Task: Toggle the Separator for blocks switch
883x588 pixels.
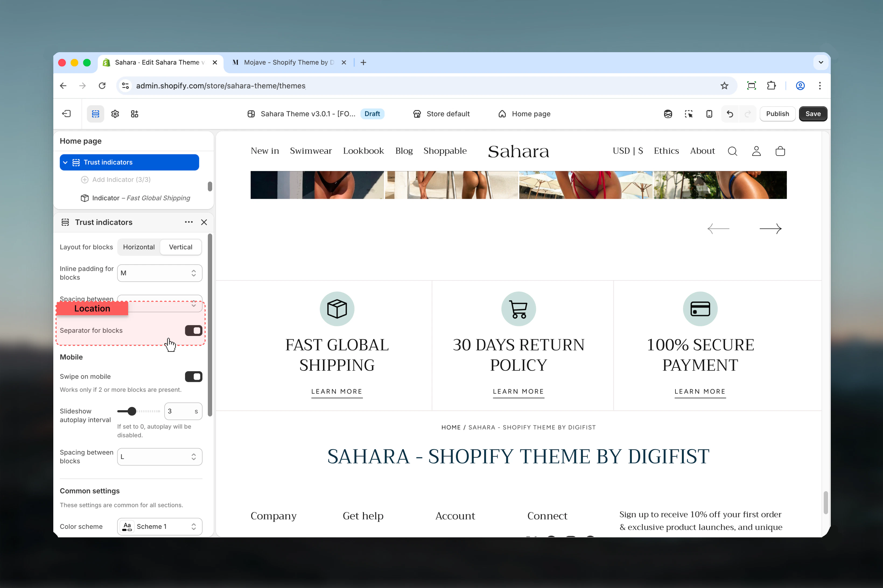Action: 194,330
